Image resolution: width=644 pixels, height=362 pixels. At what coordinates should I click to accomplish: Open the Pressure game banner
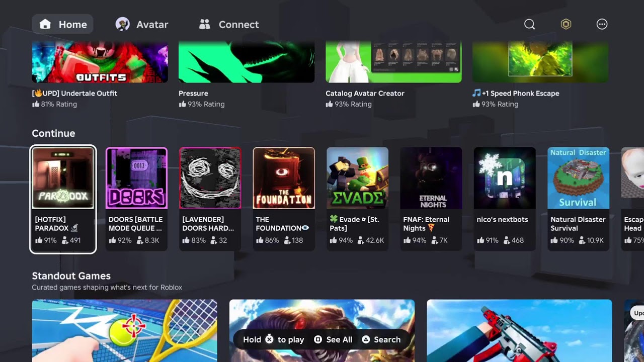click(x=247, y=62)
